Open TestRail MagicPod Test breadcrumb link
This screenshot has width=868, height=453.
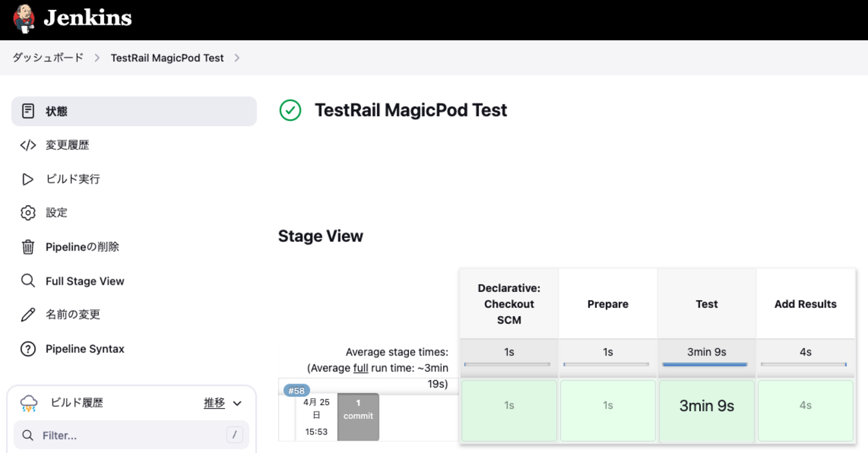click(x=167, y=58)
